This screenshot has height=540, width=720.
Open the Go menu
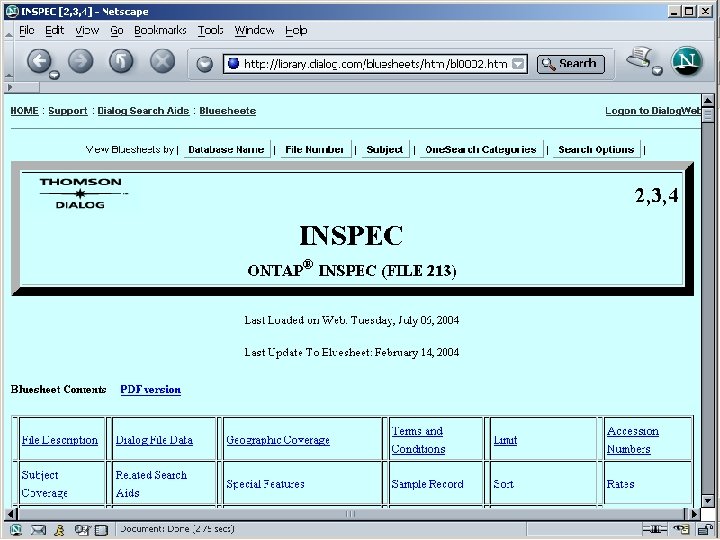117,30
